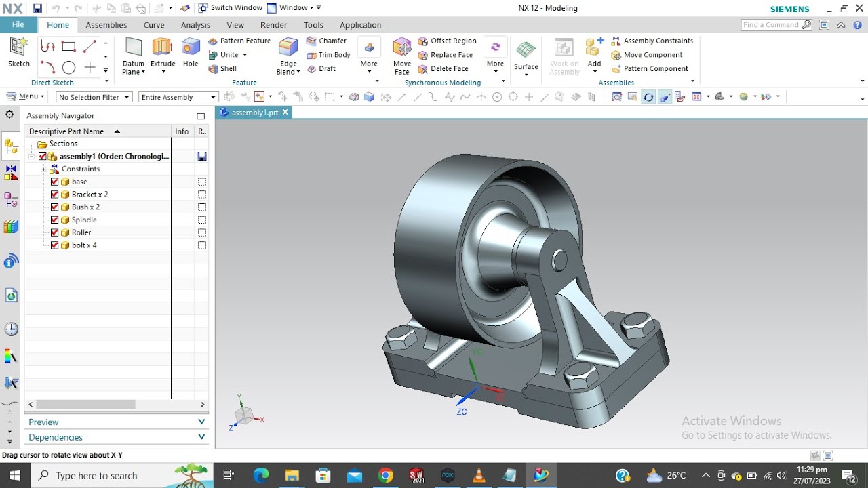Click Offset Region tool
868x488 pixels.
[x=447, y=41]
